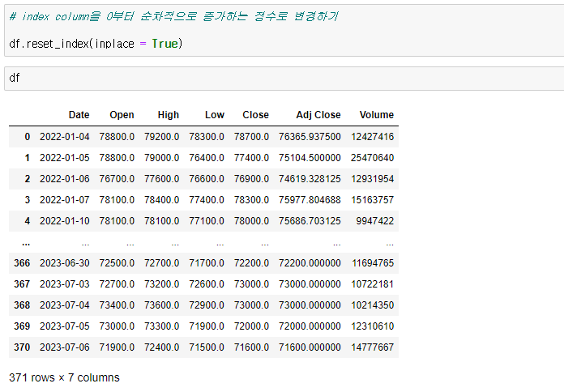Click High value 77600.0
The width and height of the screenshot is (564, 392).
point(162,179)
